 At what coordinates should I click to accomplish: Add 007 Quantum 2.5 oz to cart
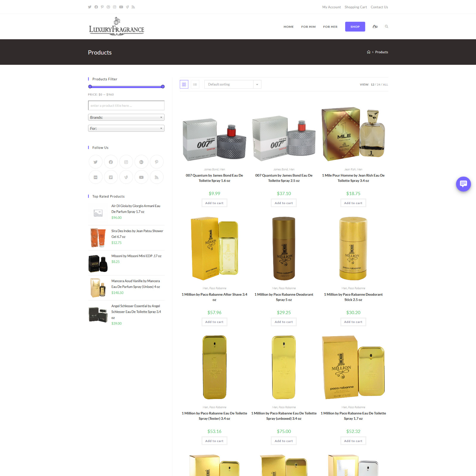click(284, 203)
